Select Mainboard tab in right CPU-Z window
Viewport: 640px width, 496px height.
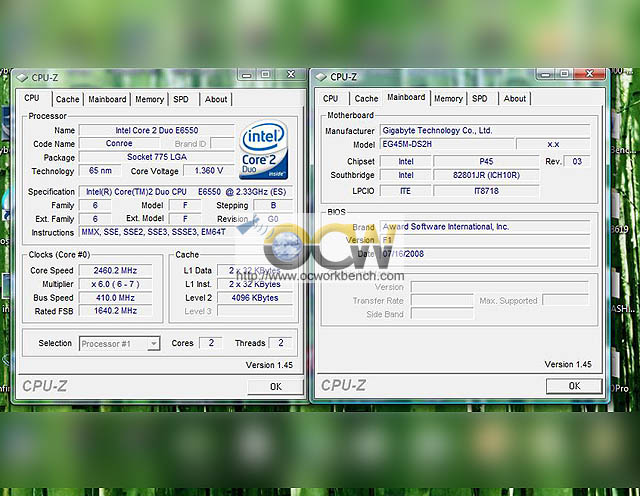[x=406, y=97]
